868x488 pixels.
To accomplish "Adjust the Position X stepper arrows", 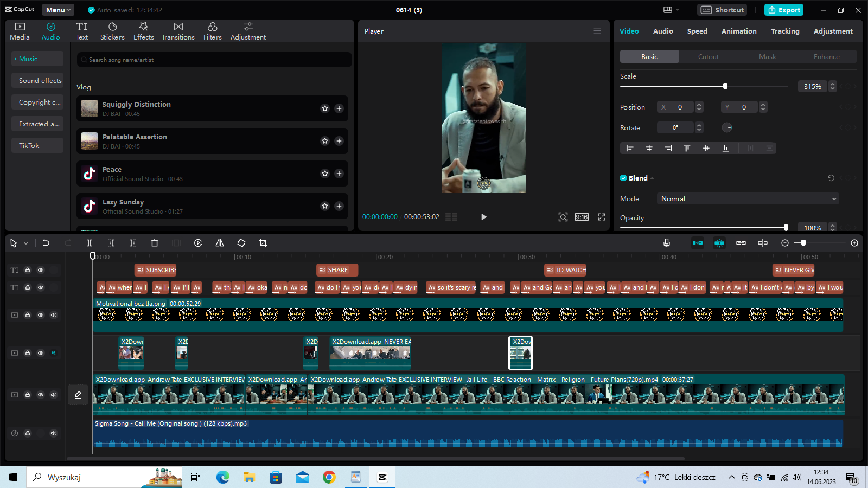I will 699,107.
